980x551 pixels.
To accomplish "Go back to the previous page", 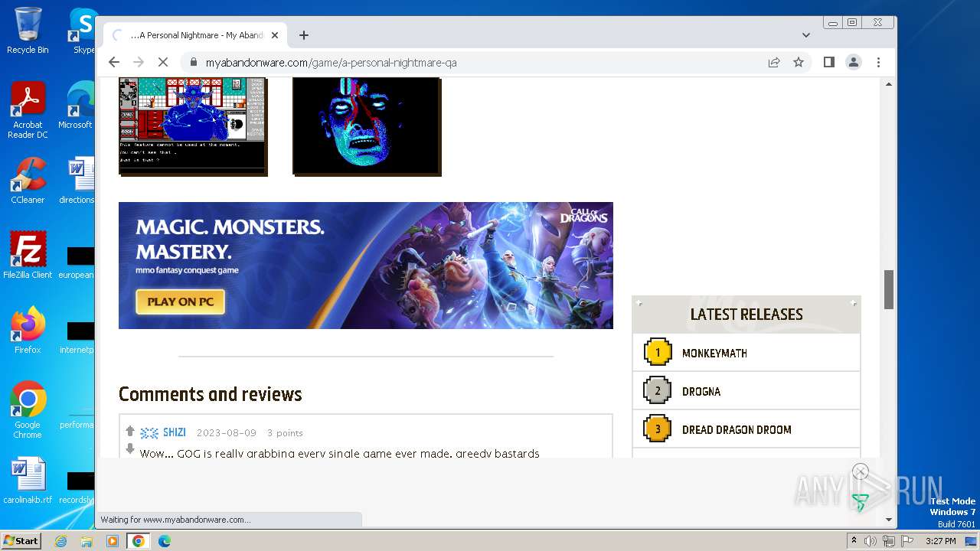I will click(x=114, y=62).
